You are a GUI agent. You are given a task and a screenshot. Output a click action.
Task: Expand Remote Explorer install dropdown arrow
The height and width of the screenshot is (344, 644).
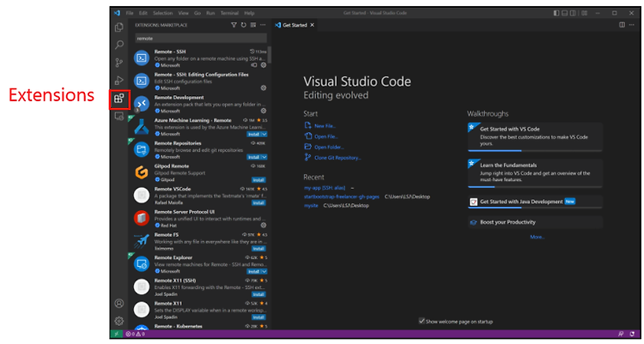(264, 271)
